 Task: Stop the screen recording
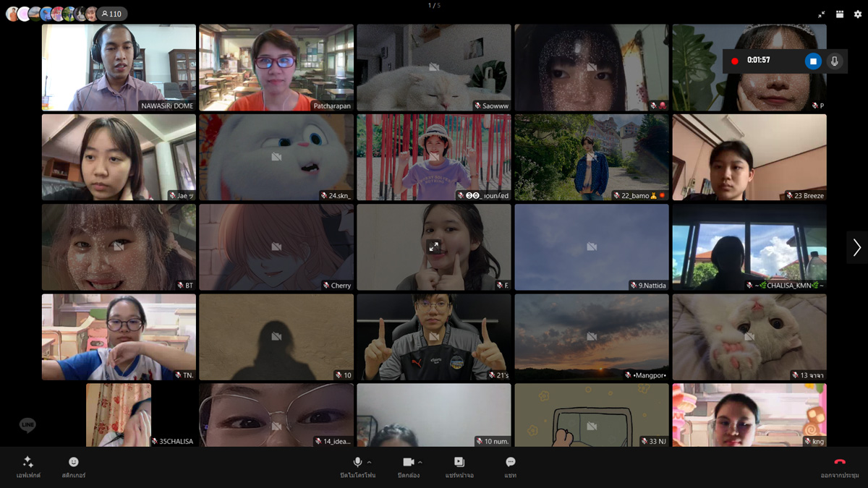coord(813,61)
